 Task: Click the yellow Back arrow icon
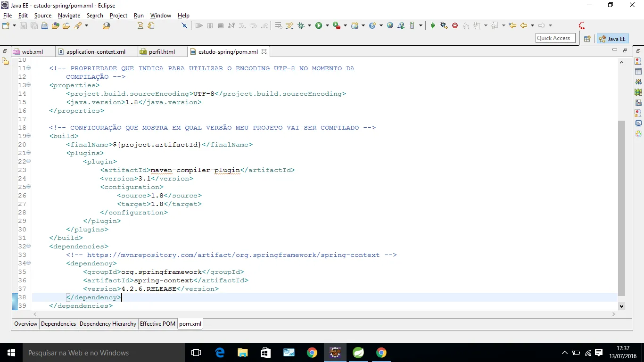(x=523, y=26)
